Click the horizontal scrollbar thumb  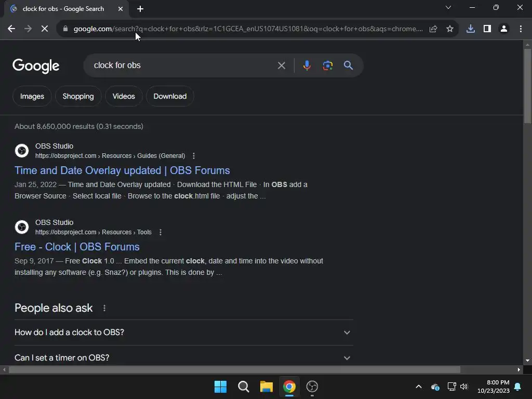click(x=234, y=370)
